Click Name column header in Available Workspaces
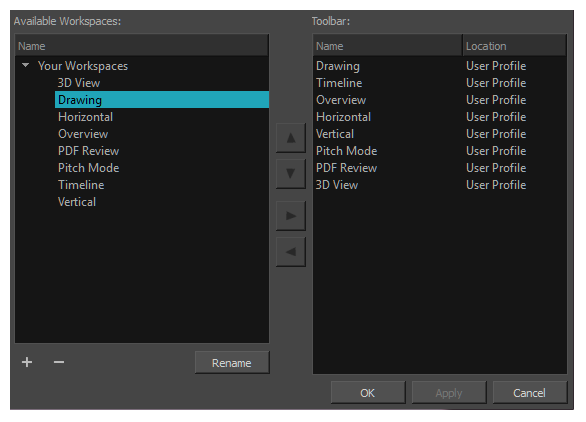 [142, 46]
